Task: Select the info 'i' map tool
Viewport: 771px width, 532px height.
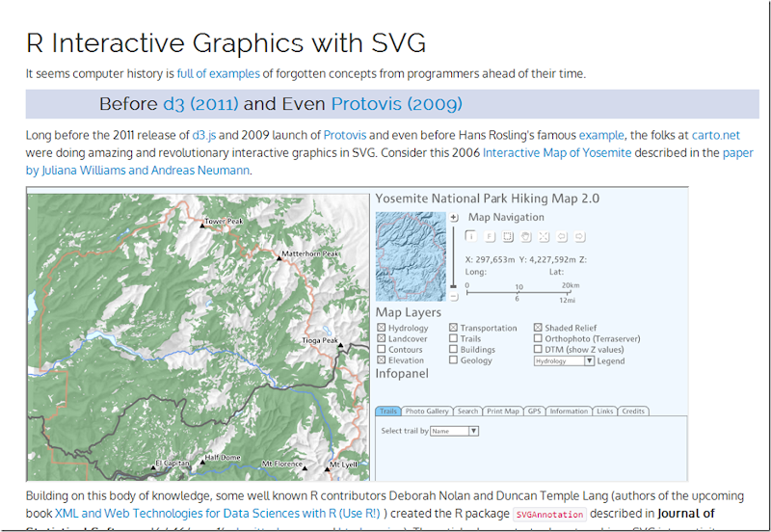Action: tap(470, 236)
